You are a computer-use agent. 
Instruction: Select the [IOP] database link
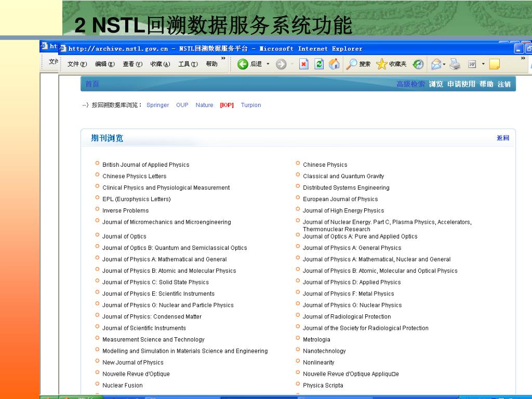point(227,105)
